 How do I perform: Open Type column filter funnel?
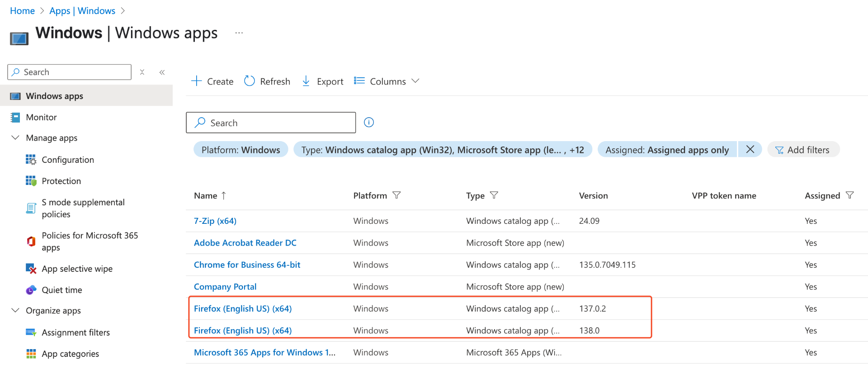(494, 195)
